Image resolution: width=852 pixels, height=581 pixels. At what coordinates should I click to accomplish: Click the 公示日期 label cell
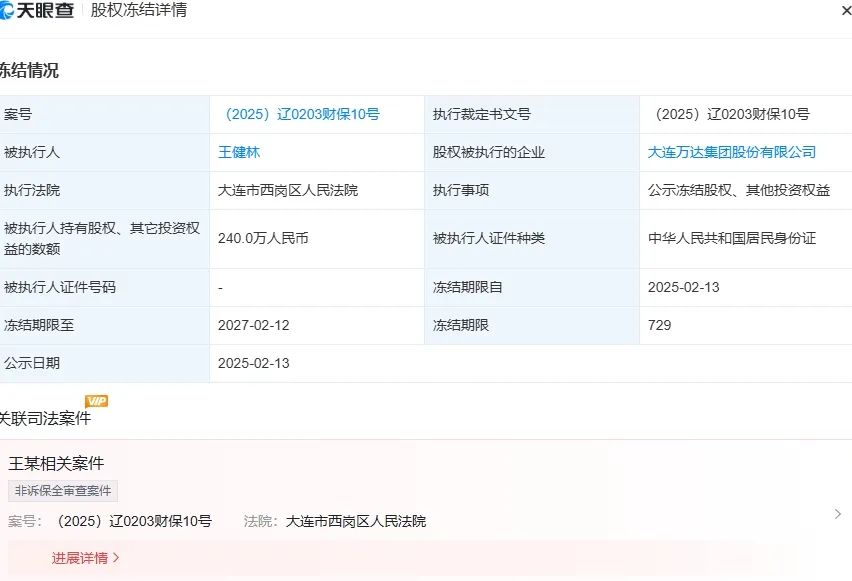(x=104, y=364)
